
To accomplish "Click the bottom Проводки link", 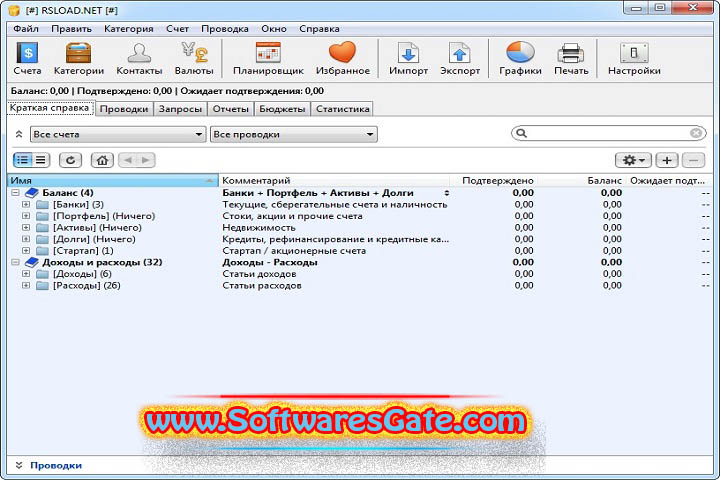I will pyautogui.click(x=56, y=465).
